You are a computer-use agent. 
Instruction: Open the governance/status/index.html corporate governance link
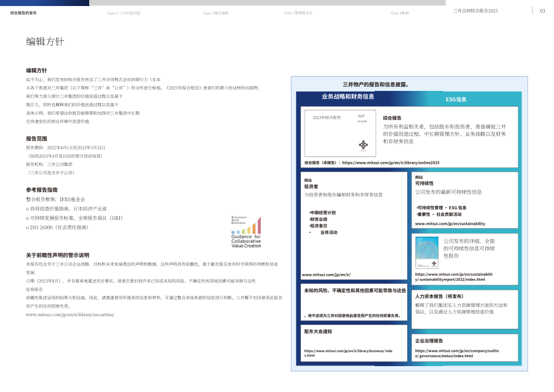[x=457, y=353]
